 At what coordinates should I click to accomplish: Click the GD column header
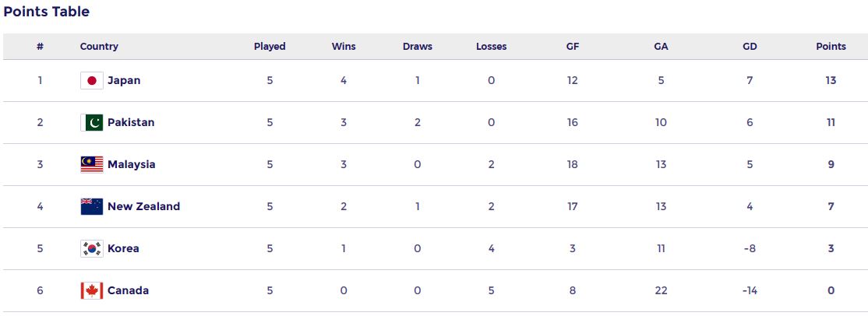(x=750, y=47)
